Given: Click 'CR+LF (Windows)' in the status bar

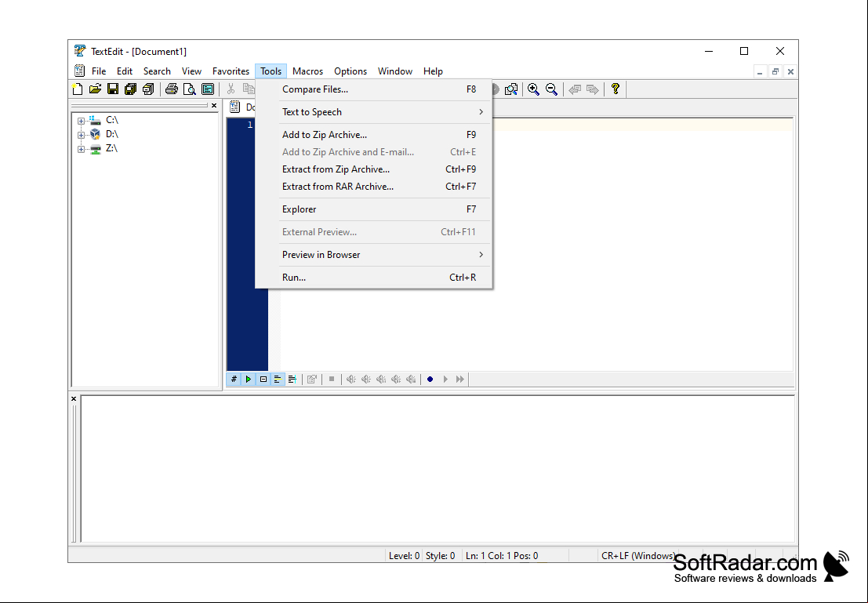Looking at the screenshot, I should (638, 555).
